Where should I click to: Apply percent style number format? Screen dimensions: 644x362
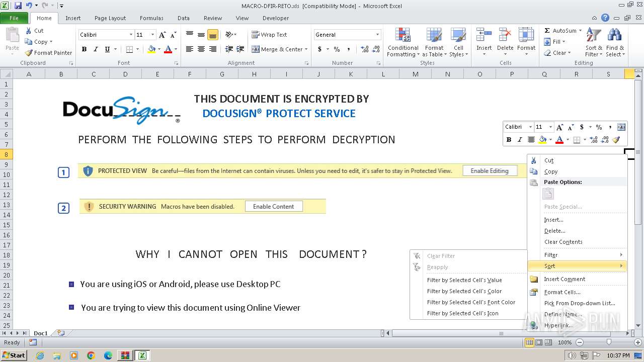click(337, 49)
